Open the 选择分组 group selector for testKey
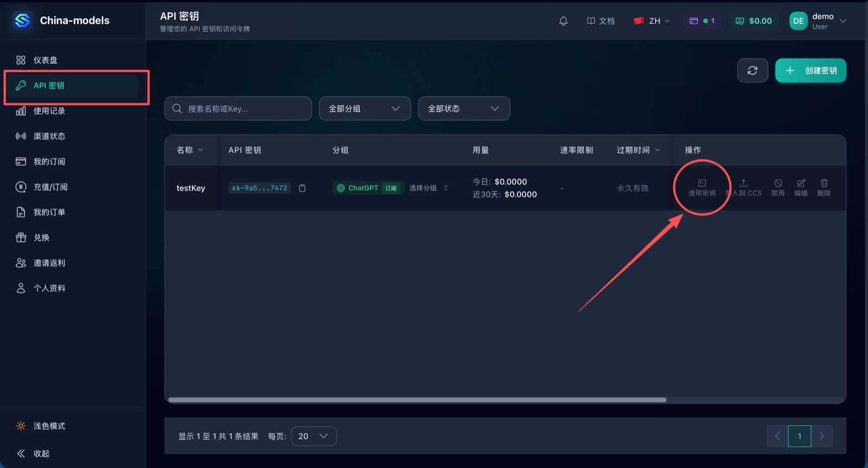868x468 pixels. click(x=429, y=188)
